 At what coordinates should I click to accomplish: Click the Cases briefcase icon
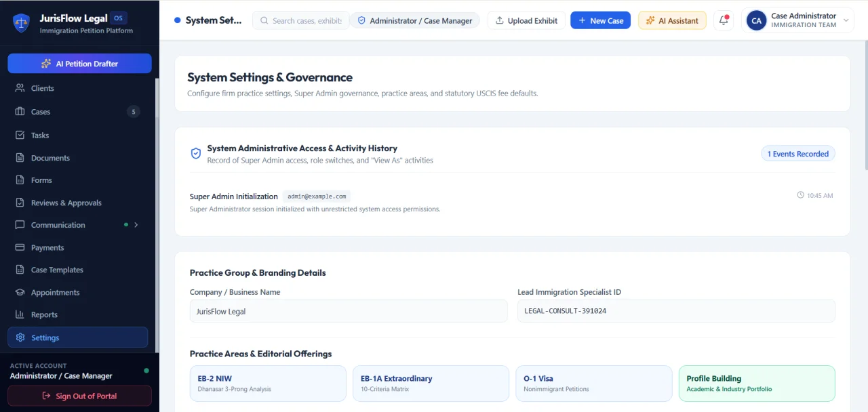click(20, 112)
